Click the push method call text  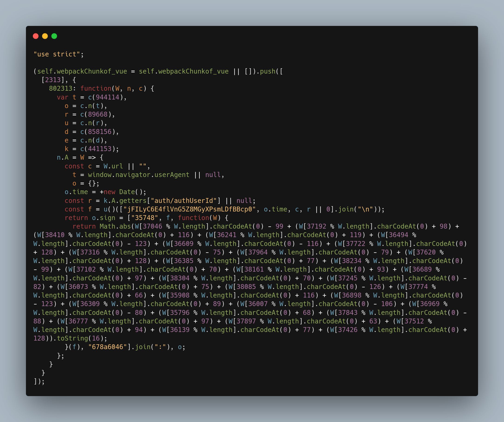point(268,71)
